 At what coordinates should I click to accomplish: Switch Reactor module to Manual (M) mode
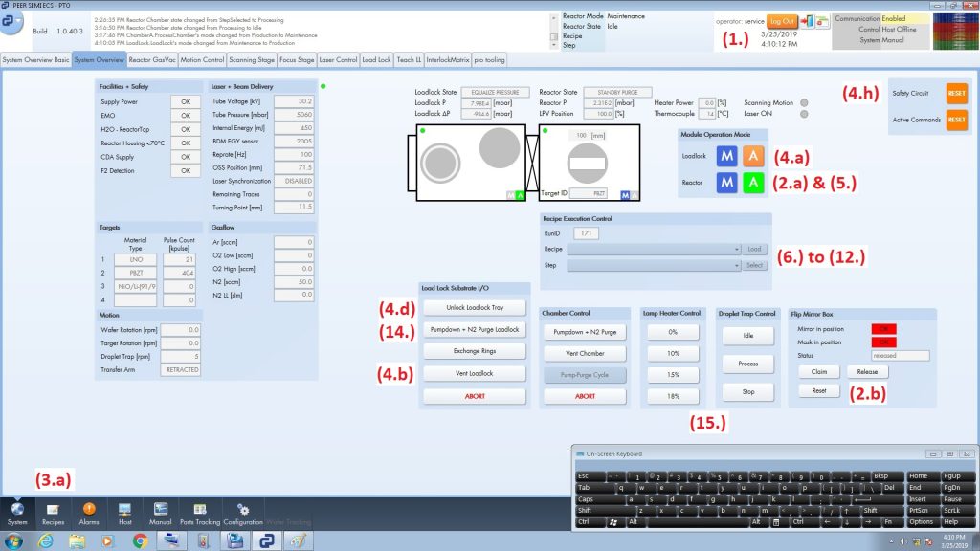click(727, 182)
